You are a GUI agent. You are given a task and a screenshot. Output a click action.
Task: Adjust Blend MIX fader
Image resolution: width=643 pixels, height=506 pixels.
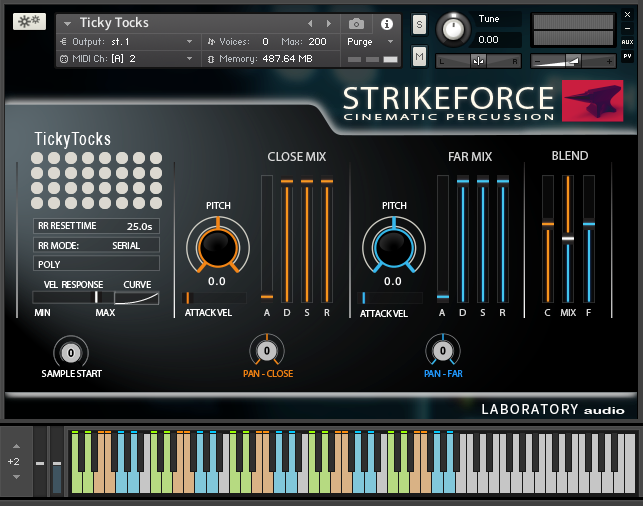(x=568, y=238)
